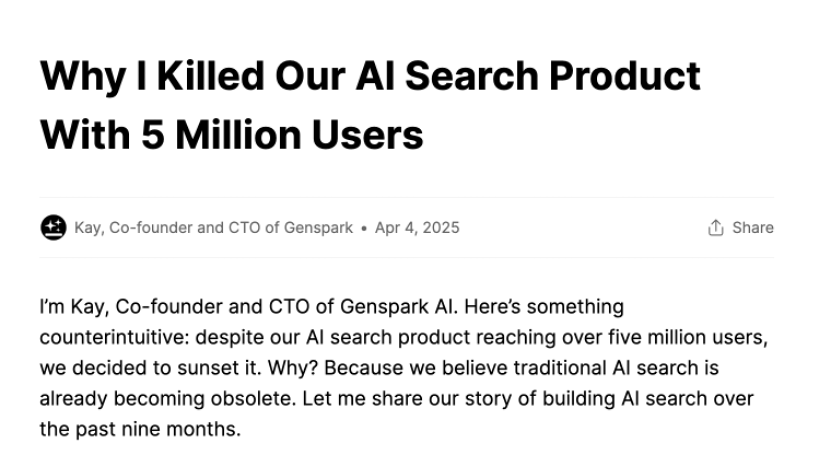Click "Genspark AI" in the paragraph's first line

pyautogui.click(x=394, y=306)
